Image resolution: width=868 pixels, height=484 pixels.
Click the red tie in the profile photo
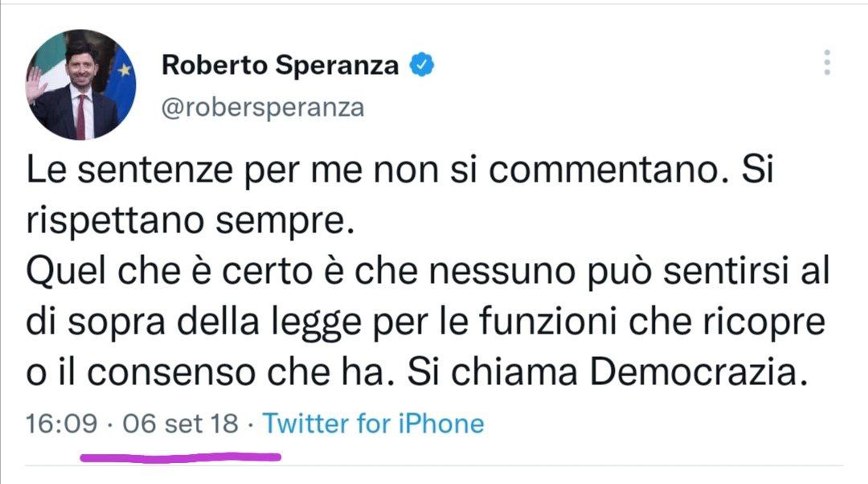80,116
